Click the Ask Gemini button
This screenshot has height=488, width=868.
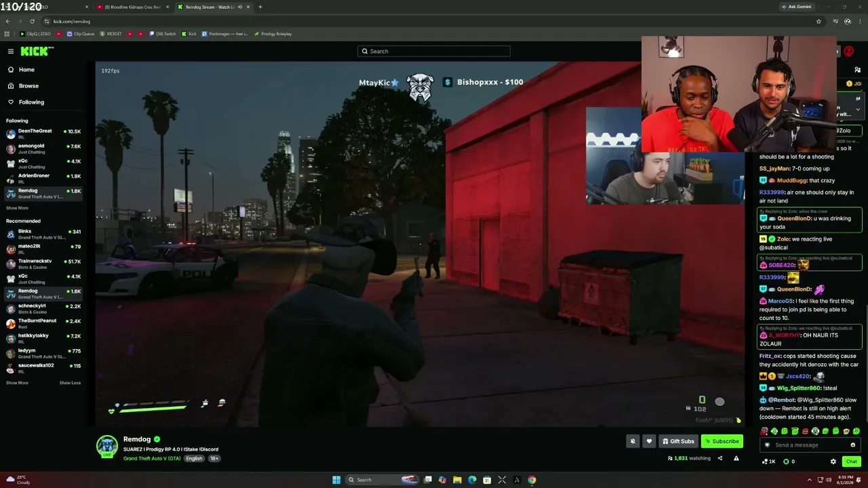[796, 7]
